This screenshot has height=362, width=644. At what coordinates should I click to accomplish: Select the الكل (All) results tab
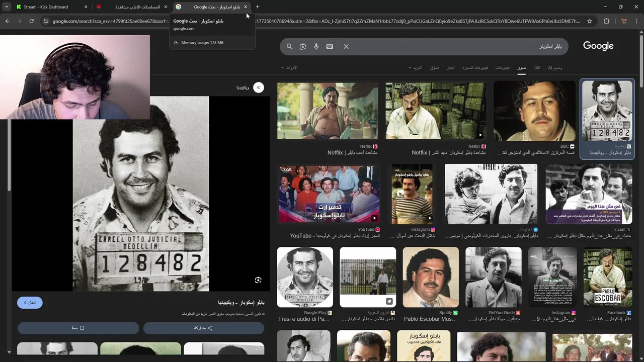pyautogui.click(x=537, y=67)
